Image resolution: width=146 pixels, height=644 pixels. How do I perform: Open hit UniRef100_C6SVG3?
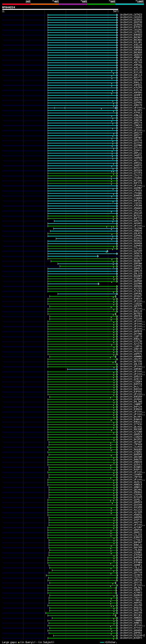[x=131, y=17]
